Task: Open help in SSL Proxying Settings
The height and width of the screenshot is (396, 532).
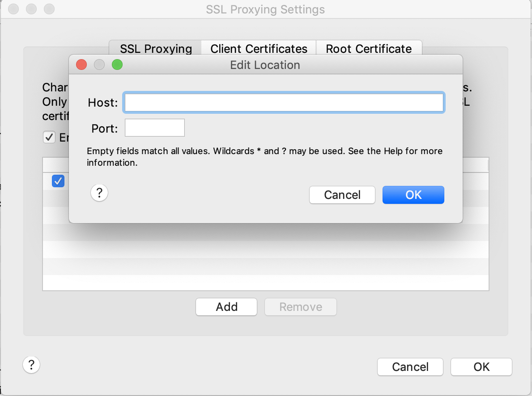Action: pyautogui.click(x=32, y=365)
